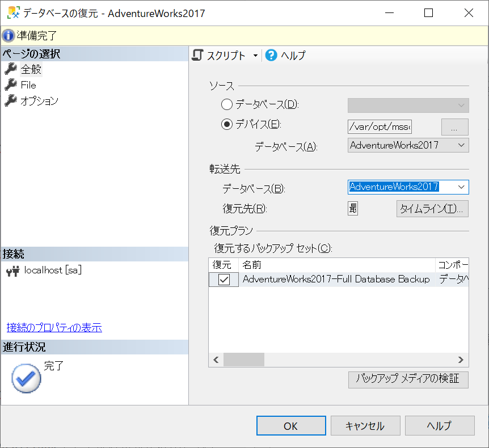Click the OK button

291,426
